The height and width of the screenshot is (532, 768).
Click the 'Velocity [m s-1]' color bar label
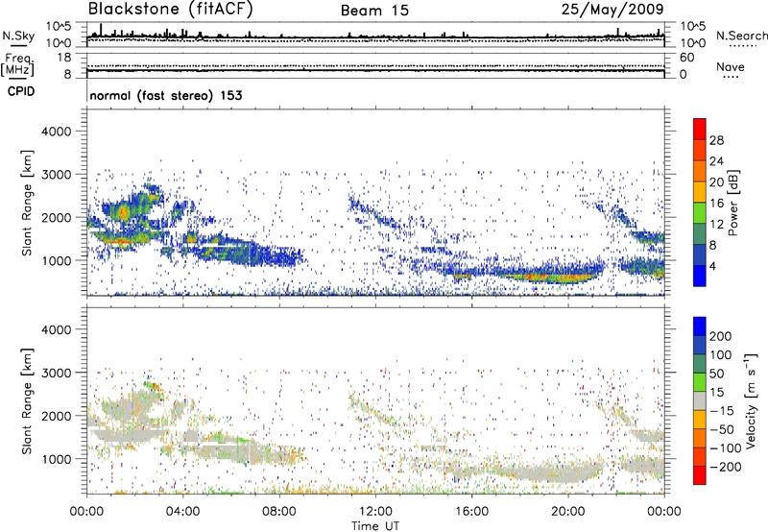click(751, 400)
